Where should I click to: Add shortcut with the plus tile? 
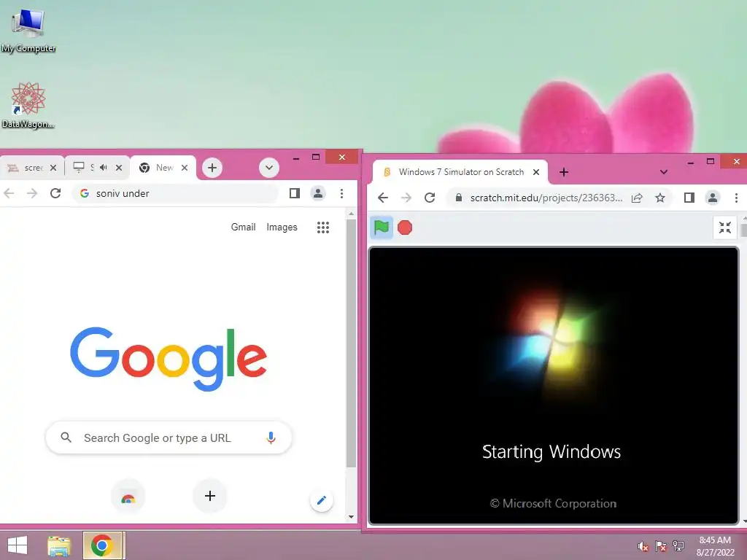pyautogui.click(x=209, y=496)
